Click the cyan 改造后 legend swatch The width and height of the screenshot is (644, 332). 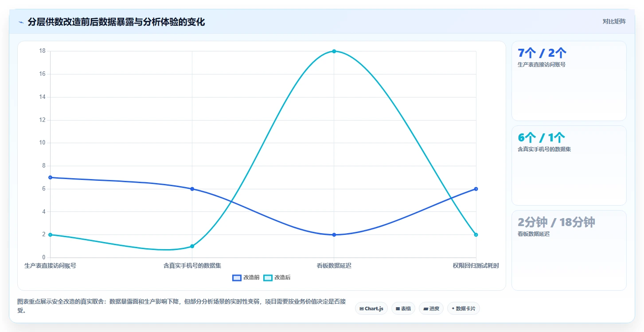pyautogui.click(x=268, y=277)
